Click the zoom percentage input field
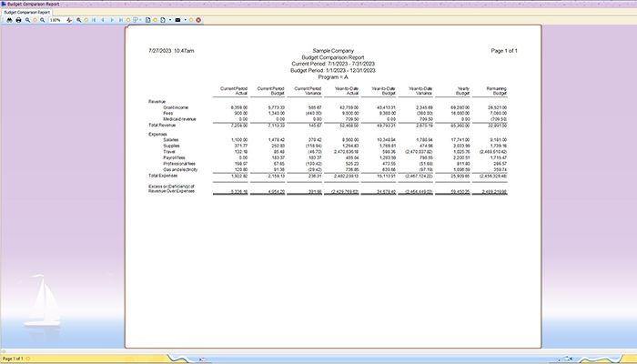Image resolution: width=637 pixels, height=364 pixels. point(56,20)
